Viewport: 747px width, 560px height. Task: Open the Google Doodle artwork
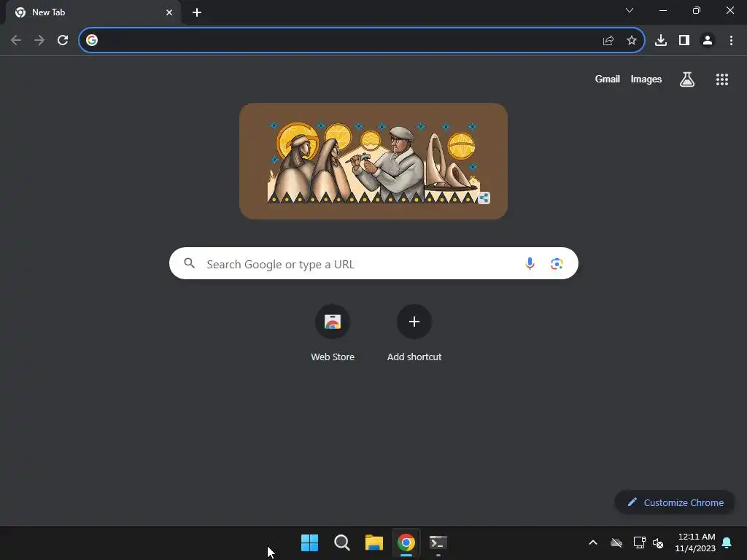click(373, 161)
